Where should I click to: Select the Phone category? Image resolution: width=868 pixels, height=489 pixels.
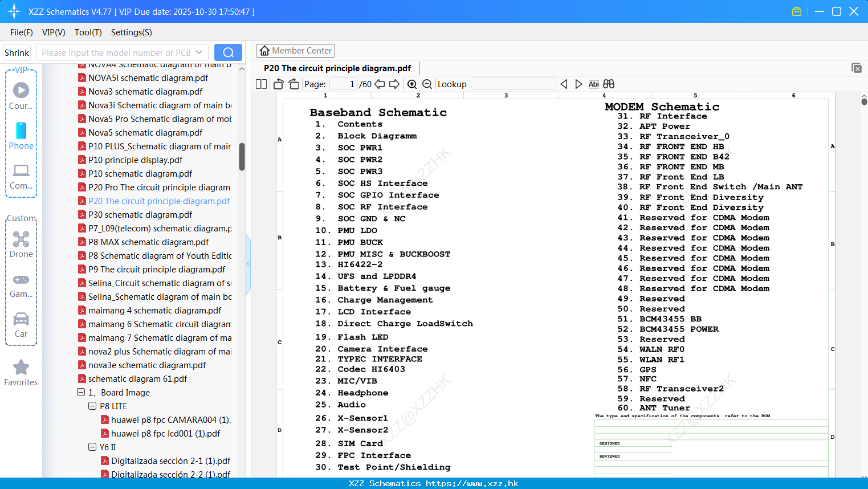pyautogui.click(x=21, y=136)
